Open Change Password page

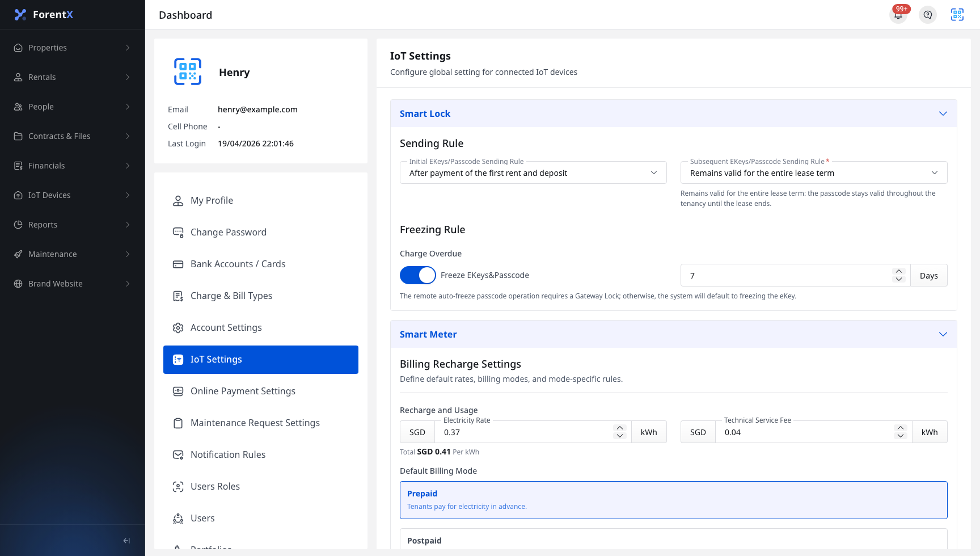261,233
